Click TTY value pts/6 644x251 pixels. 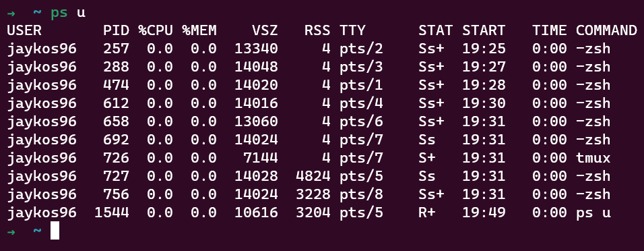[362, 122]
